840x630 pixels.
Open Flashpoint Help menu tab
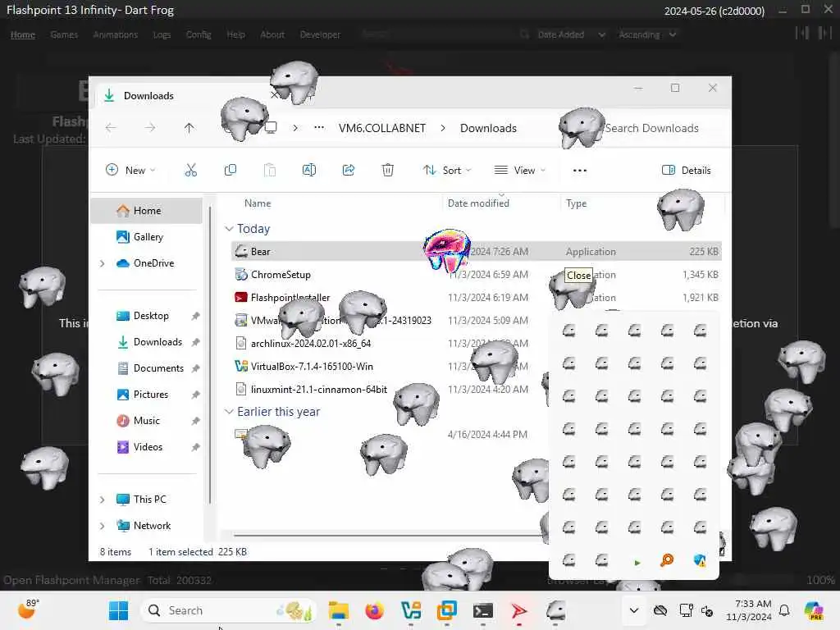235,34
